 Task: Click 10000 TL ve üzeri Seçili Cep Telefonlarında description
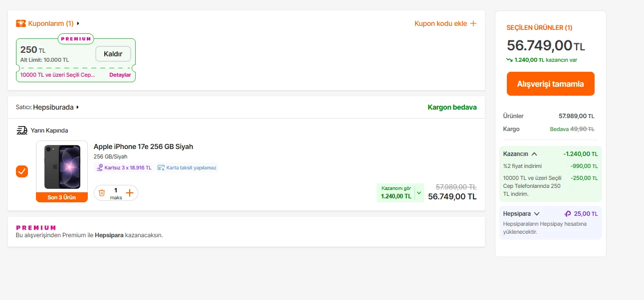point(532,186)
